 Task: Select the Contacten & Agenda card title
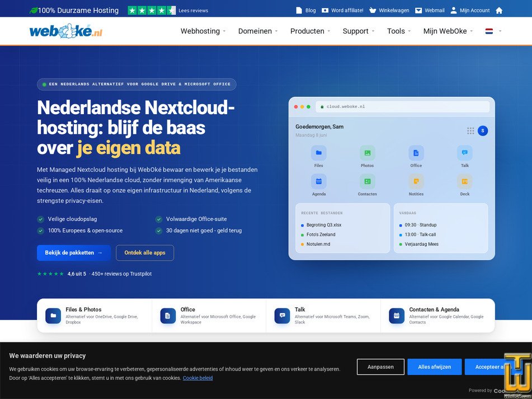tap(434, 309)
